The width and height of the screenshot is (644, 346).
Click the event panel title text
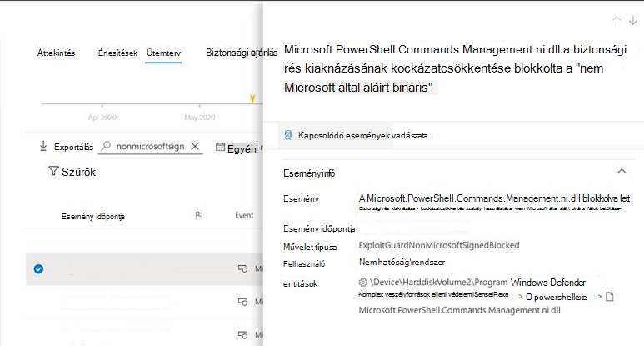pyautogui.click(x=455, y=68)
